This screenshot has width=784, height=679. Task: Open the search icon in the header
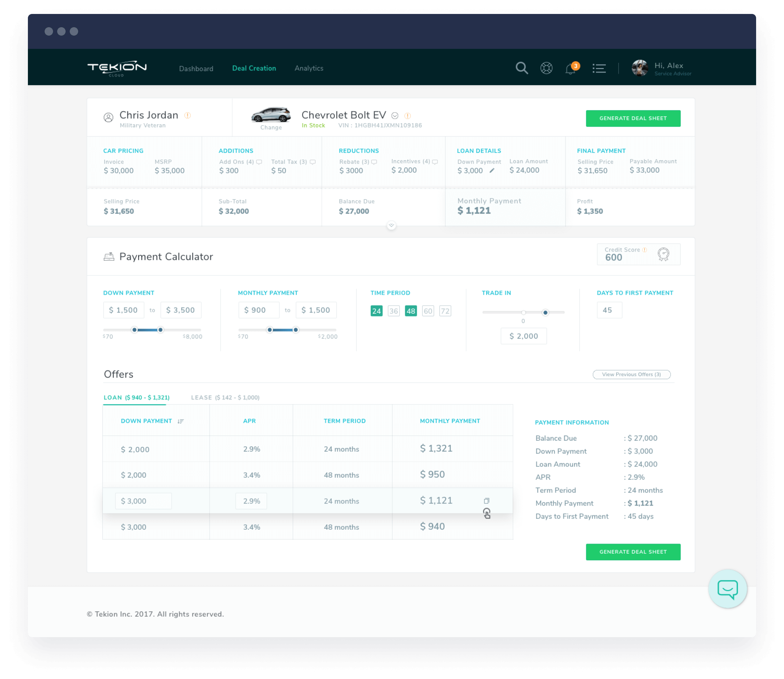(x=521, y=68)
